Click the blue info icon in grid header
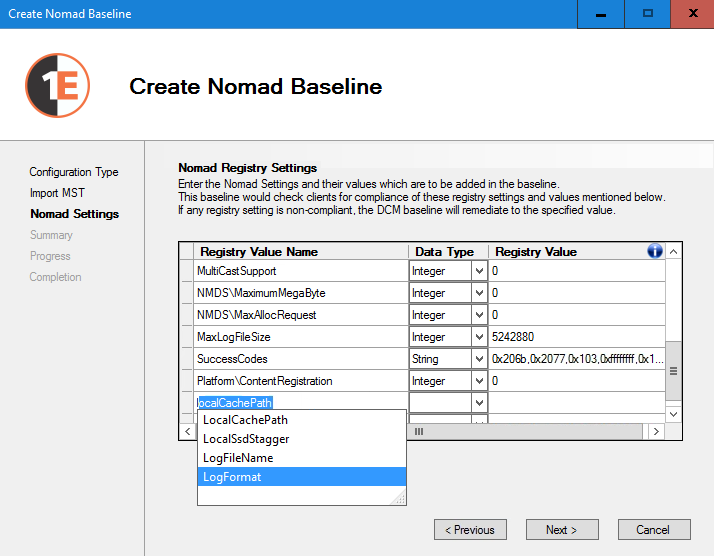 (655, 251)
